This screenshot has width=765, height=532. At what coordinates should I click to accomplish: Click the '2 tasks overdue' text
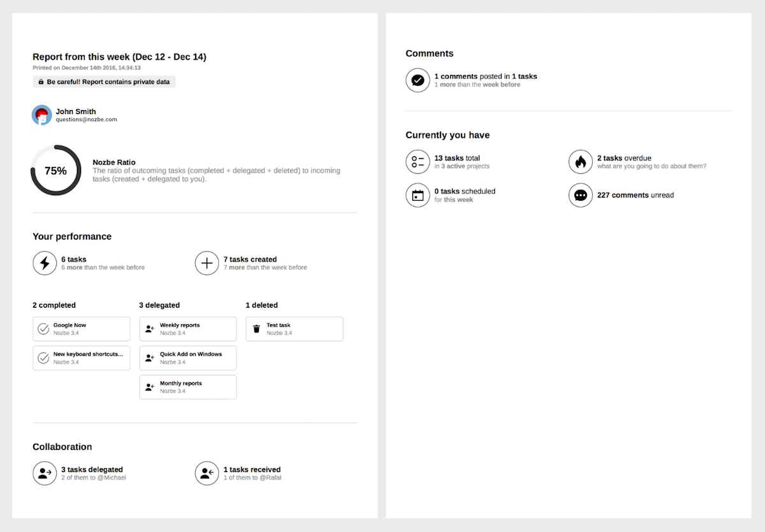pos(624,158)
